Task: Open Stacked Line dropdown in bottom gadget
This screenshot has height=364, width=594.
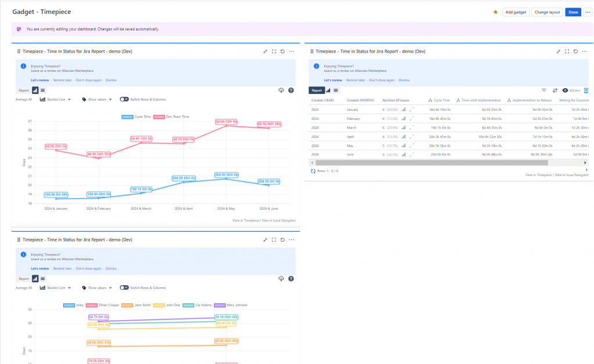Action: point(55,287)
